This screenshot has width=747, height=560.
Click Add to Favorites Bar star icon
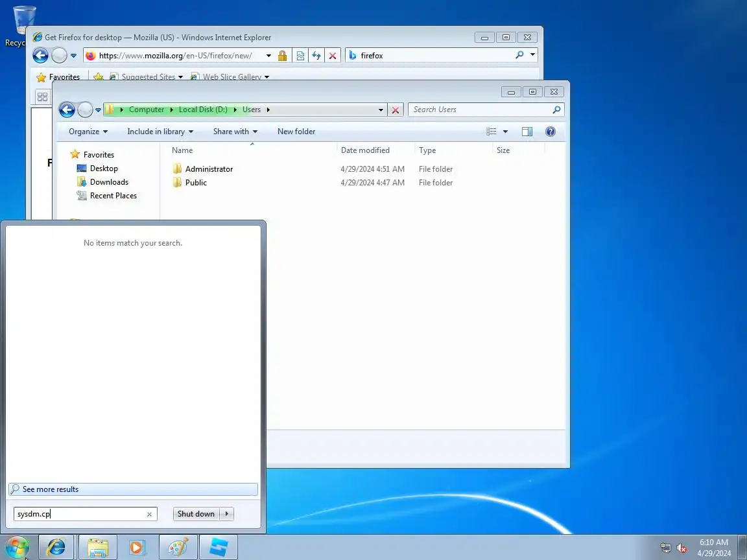(99, 76)
